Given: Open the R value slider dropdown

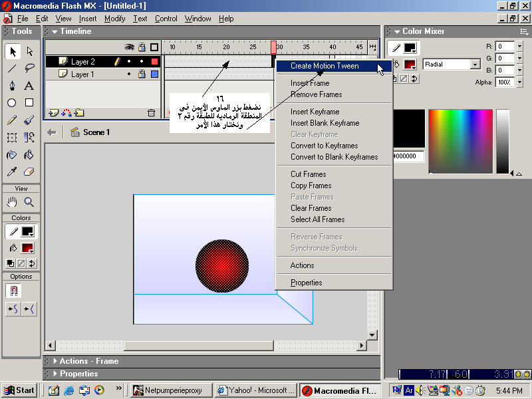Looking at the screenshot, I should point(520,46).
